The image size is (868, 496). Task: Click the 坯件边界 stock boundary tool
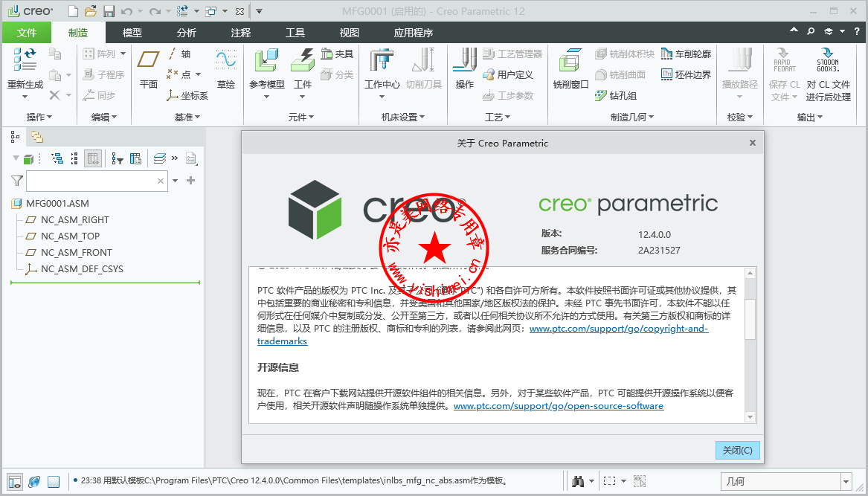(686, 74)
